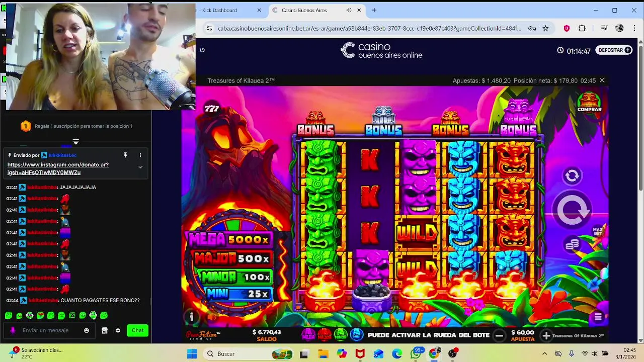The height and width of the screenshot is (362, 644).
Task: Buy a bonus with the COMPRAR button
Action: point(589,102)
